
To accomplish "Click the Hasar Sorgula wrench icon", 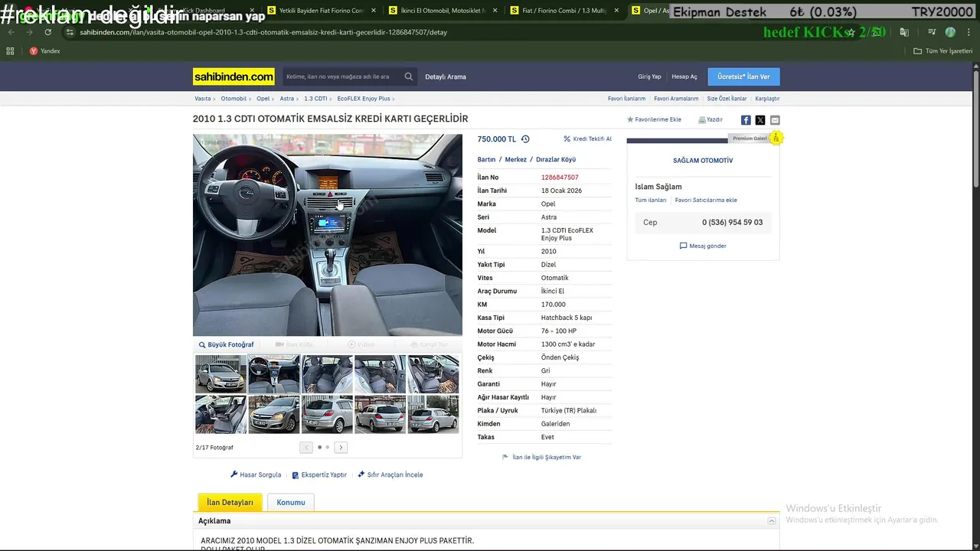I will tap(234, 474).
